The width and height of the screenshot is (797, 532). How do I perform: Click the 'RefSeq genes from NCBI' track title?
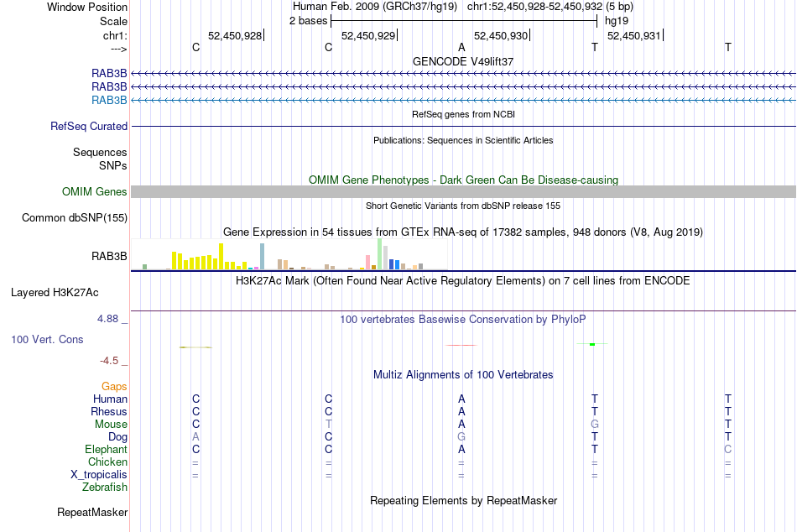click(463, 114)
